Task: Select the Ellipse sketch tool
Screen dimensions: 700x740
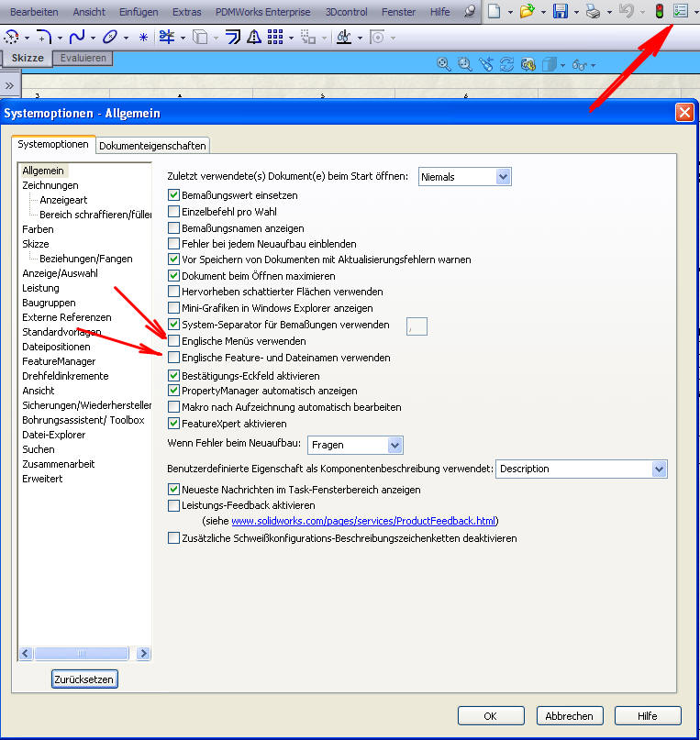Action: click(110, 37)
